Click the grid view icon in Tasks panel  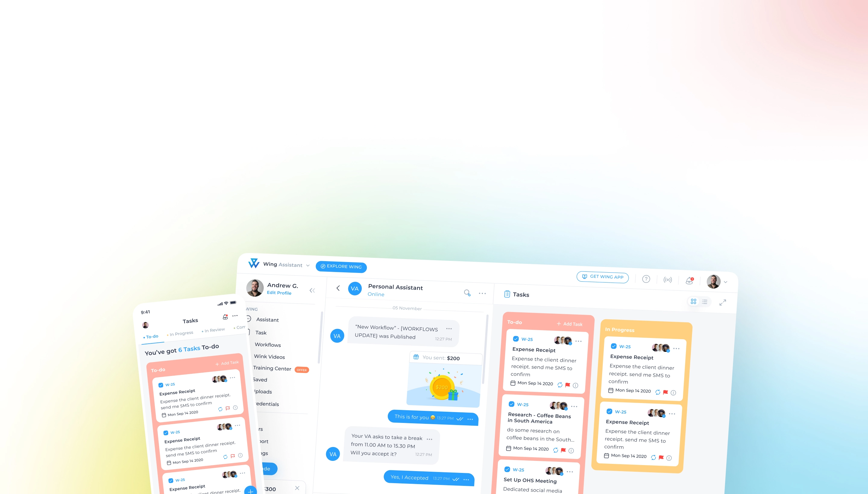tap(693, 302)
